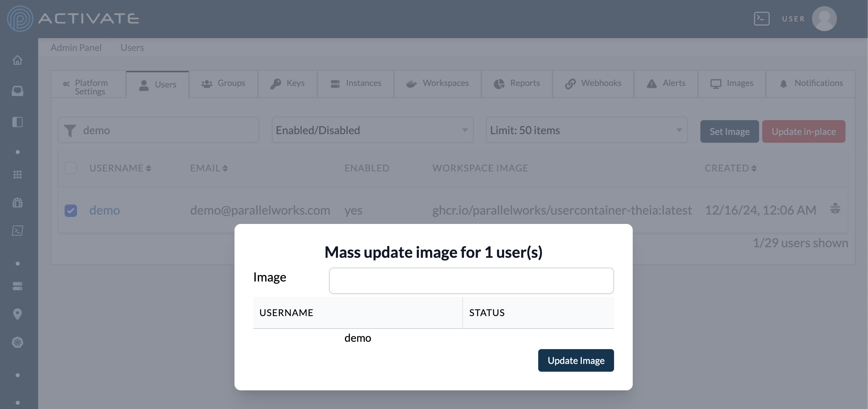
Task: Click demo@parallelworks.com email cell
Action: pos(260,210)
